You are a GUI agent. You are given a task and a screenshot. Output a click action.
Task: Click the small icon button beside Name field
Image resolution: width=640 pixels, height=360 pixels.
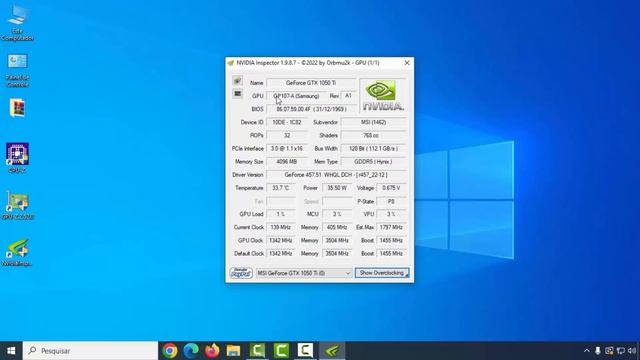pyautogui.click(x=237, y=80)
